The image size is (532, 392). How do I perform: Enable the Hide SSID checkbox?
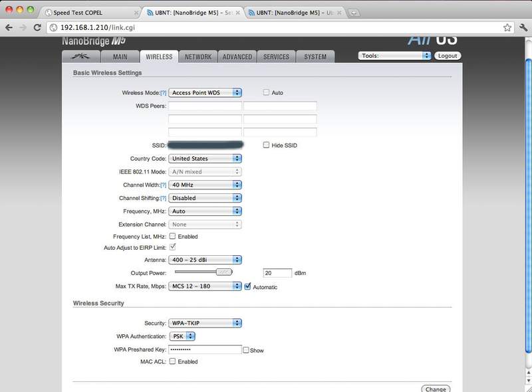pyautogui.click(x=266, y=145)
